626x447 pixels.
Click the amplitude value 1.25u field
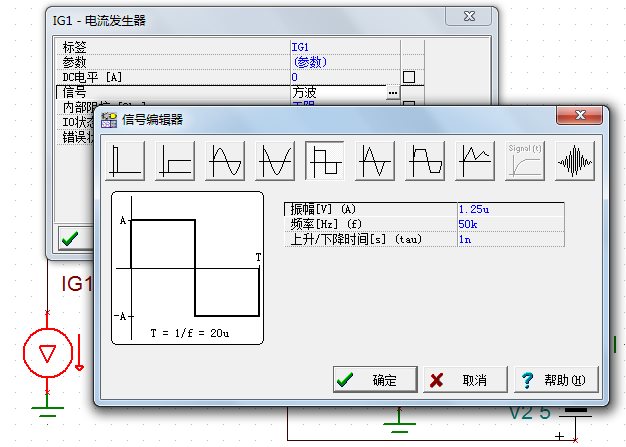[511, 209]
